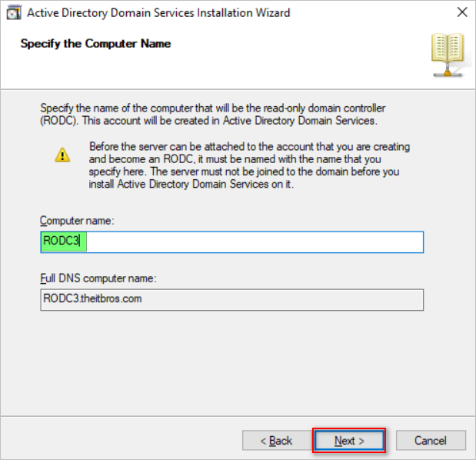Click the 'Full DNS computer name:' label
This screenshot has height=460, width=476.
98,278
